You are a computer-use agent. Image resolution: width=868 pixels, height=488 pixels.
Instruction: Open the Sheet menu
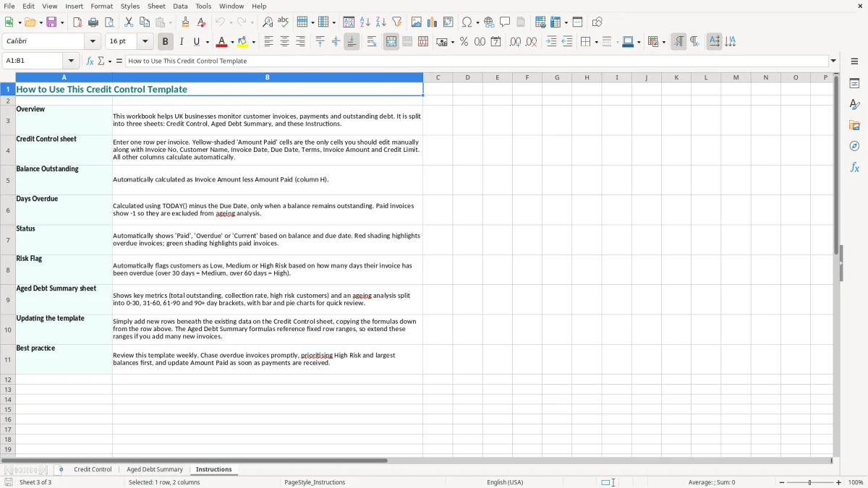pos(156,6)
